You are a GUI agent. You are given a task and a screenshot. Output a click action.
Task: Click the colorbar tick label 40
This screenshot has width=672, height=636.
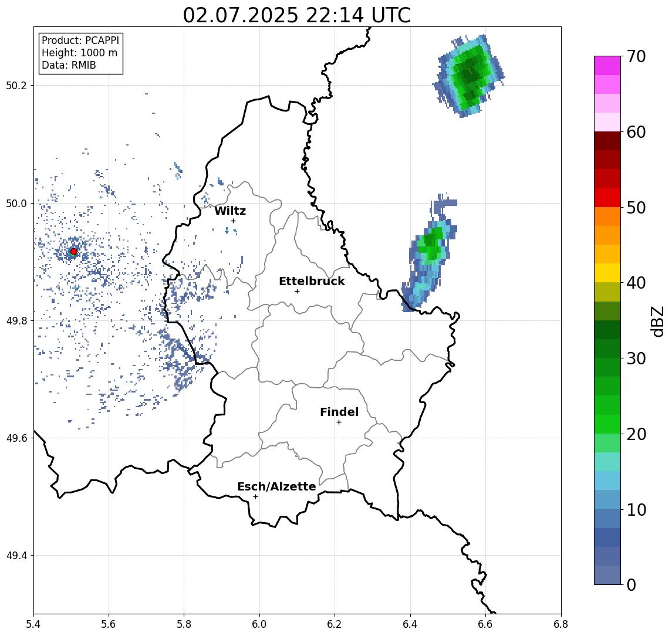636,282
